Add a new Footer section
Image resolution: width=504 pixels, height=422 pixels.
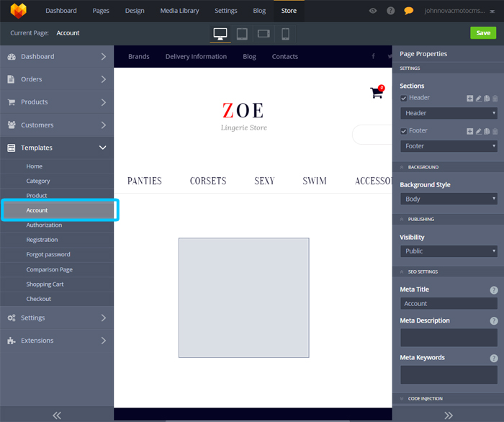pos(470,131)
